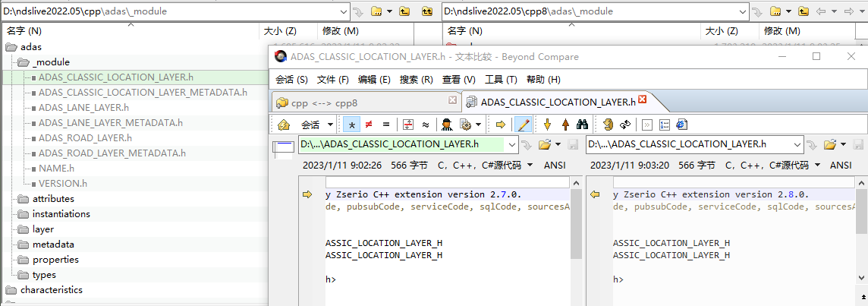Go to previous difference with up arrow
Viewport: 868px width, 306px height.
565,125
